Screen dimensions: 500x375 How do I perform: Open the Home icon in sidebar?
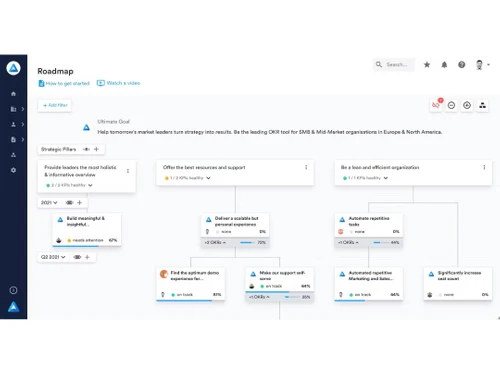(x=13, y=94)
